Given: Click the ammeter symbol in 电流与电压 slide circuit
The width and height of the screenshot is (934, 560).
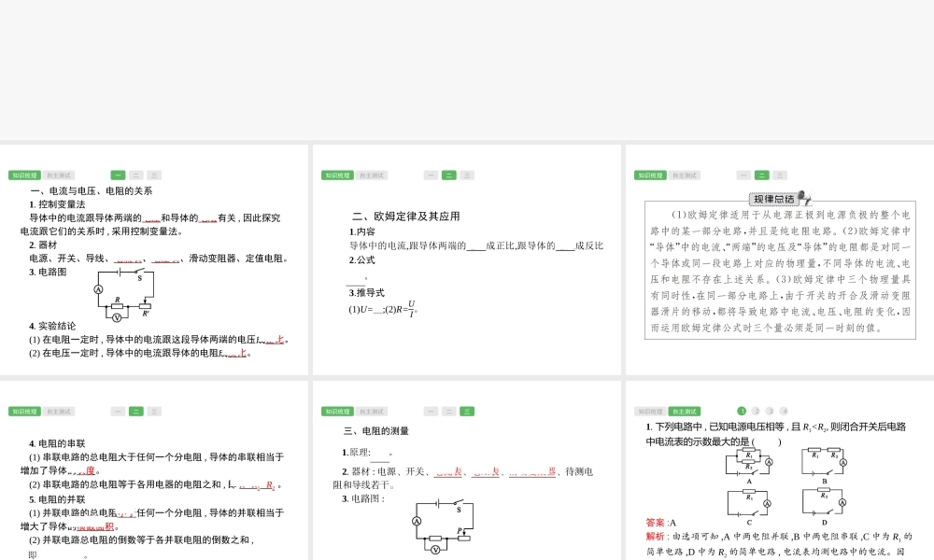Looking at the screenshot, I should pos(98,289).
